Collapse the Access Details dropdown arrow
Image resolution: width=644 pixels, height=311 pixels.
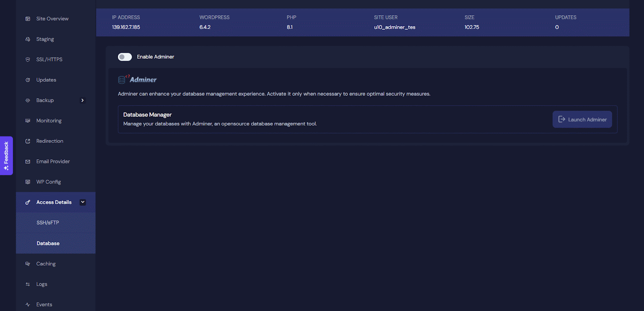pos(83,202)
